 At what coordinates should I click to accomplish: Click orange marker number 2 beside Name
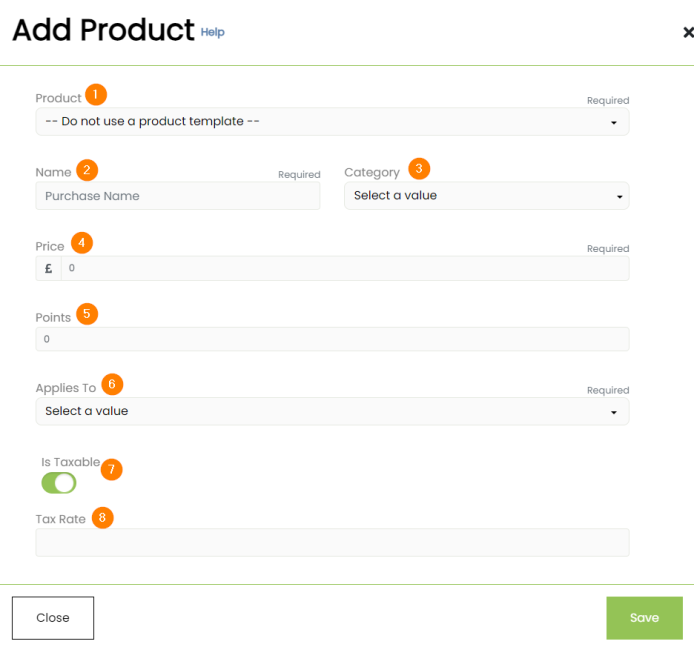[87, 169]
